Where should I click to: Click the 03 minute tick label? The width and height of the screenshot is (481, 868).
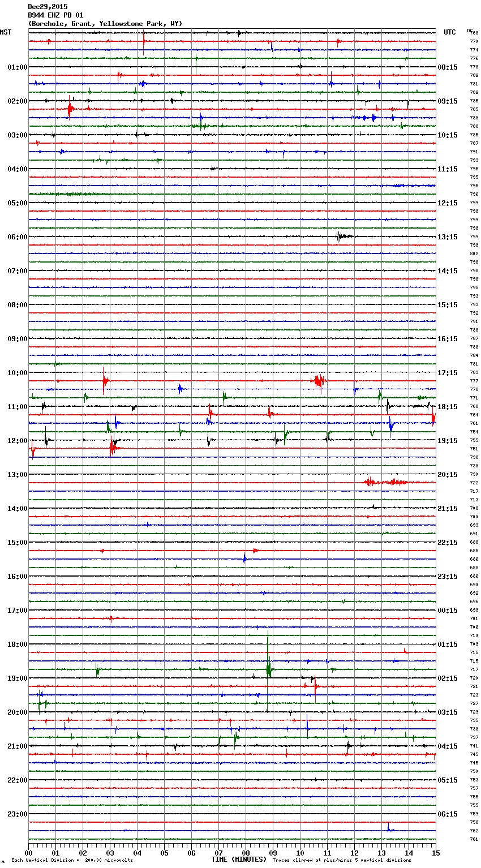click(x=110, y=853)
